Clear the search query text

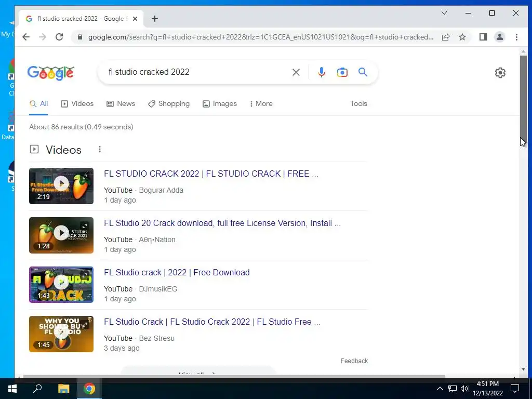point(296,72)
